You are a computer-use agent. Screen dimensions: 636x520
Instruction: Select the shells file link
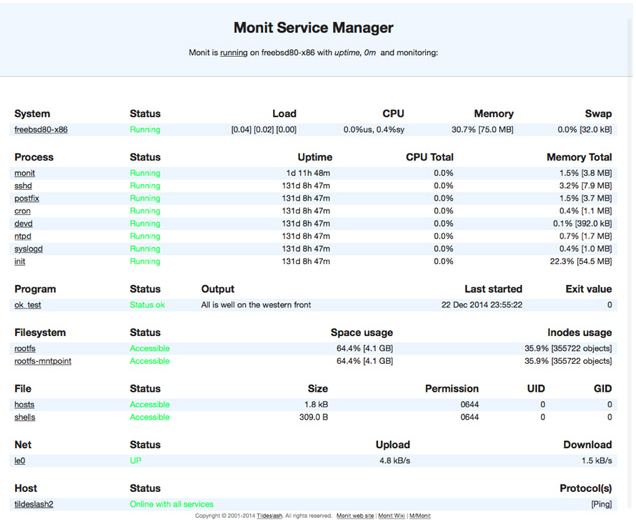25,417
